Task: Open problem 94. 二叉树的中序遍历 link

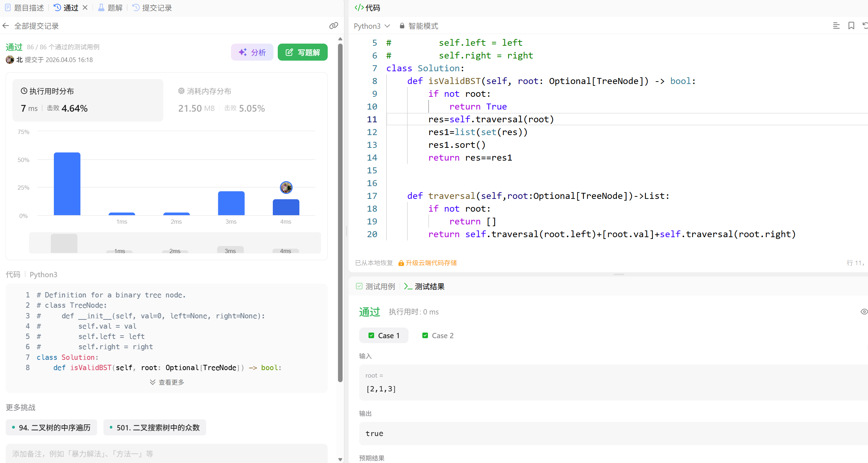Action: pos(51,428)
